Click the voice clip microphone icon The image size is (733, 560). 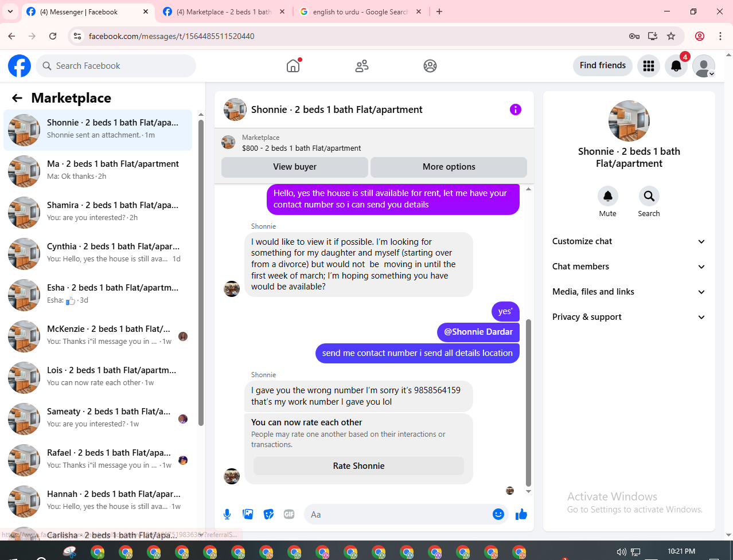(227, 514)
